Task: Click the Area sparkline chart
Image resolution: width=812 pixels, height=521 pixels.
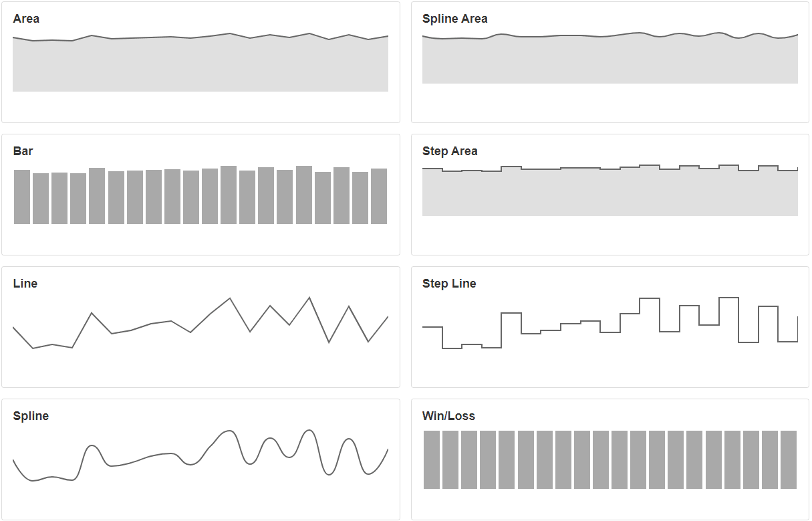Action: click(200, 62)
